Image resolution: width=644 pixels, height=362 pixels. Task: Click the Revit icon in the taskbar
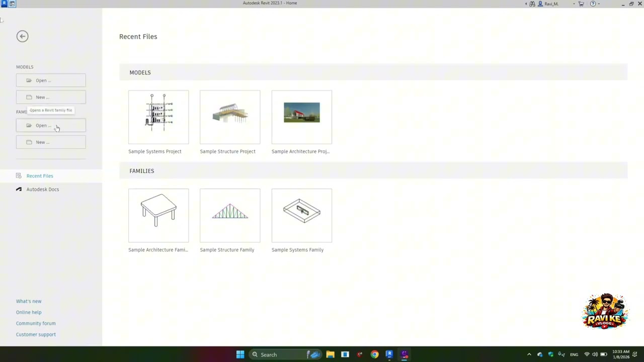(x=389, y=354)
